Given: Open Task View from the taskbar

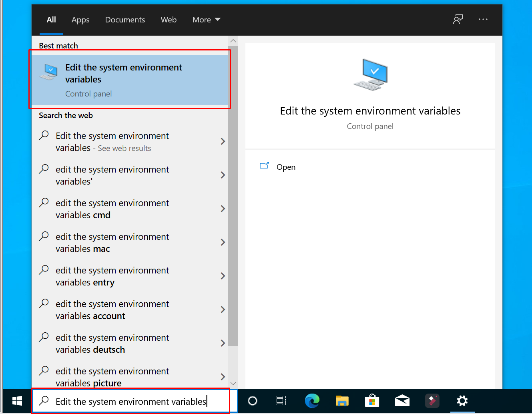Looking at the screenshot, I should (x=281, y=401).
